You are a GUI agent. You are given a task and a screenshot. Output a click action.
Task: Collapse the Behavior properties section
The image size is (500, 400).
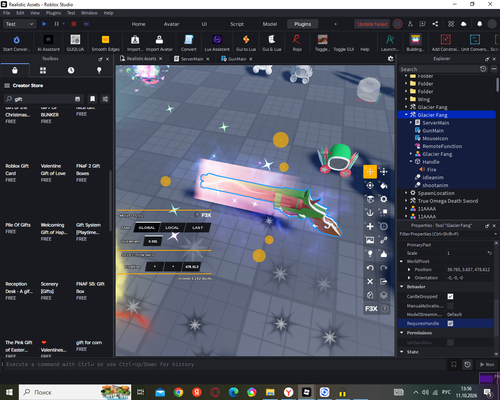(x=402, y=286)
